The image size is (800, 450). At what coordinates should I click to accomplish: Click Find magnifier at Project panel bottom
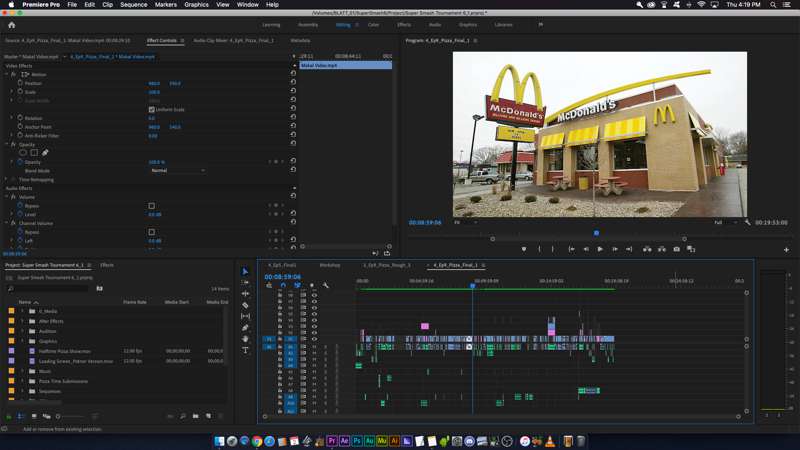(x=183, y=416)
